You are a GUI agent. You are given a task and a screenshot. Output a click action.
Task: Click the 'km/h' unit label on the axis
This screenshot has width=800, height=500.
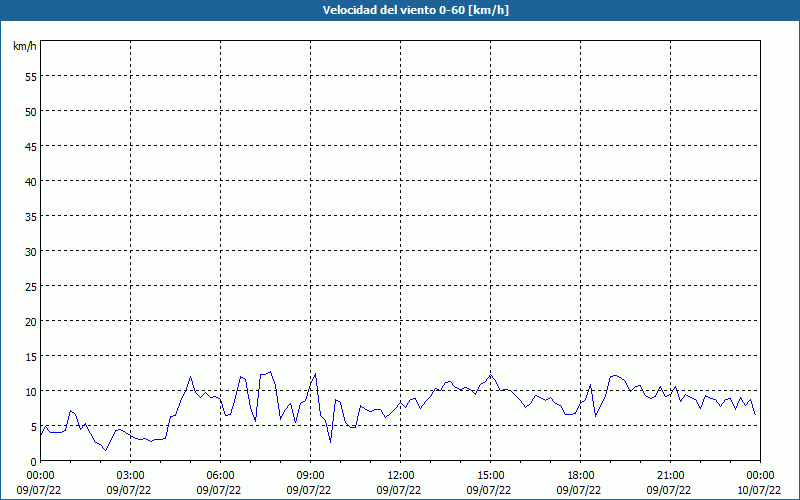point(25,46)
